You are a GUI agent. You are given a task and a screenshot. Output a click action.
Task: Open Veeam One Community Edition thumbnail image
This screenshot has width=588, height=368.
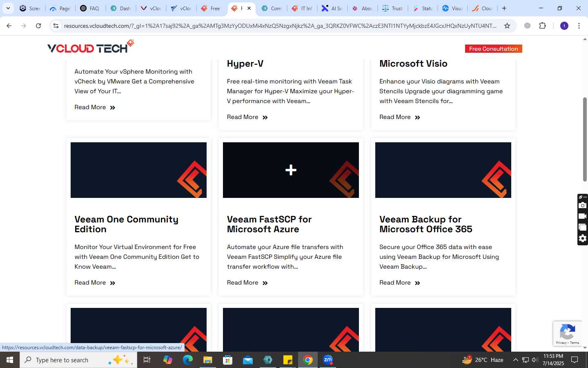click(x=138, y=170)
